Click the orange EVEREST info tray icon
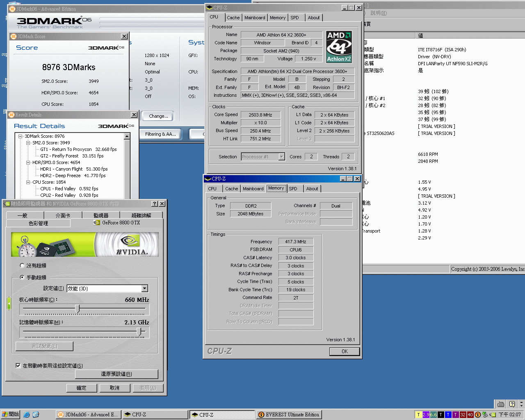This screenshot has width=525, height=420. pos(477,415)
